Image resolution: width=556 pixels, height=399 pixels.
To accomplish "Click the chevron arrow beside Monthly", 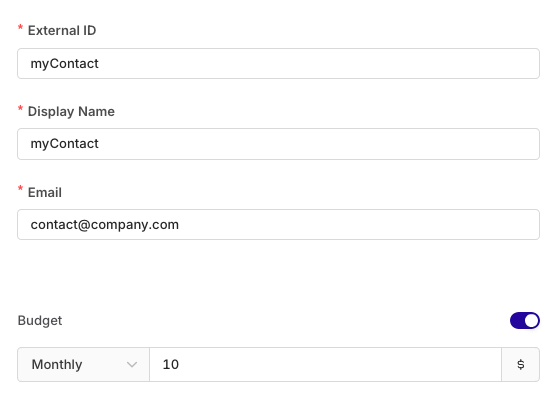I will pos(132,365).
